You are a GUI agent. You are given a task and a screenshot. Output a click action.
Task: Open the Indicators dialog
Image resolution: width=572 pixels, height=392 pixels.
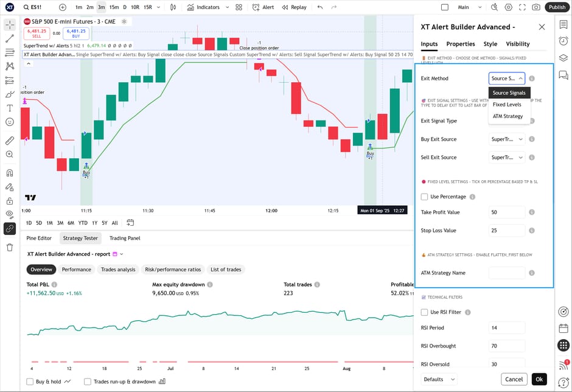pos(204,7)
